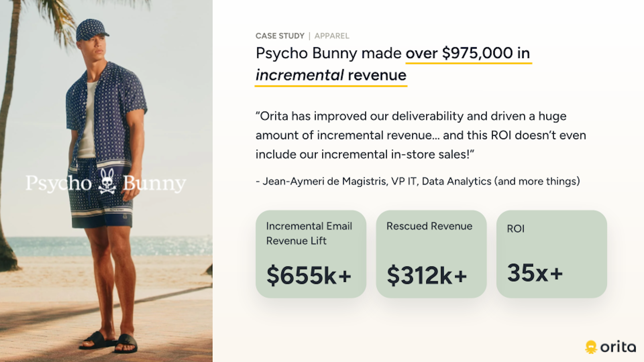Click the Jean-Aymeri de Magistris attribution line
This screenshot has width=644, height=362.
pyautogui.click(x=418, y=181)
